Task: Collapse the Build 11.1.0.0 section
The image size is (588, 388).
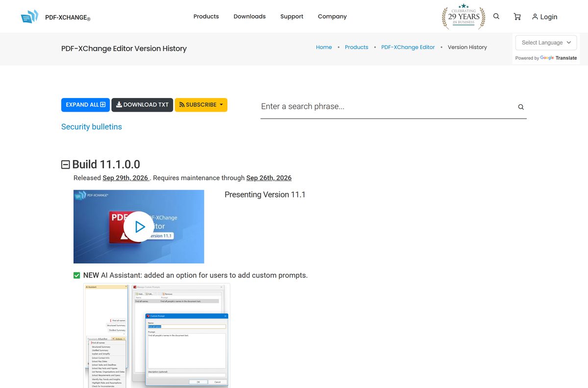Action: [65, 165]
